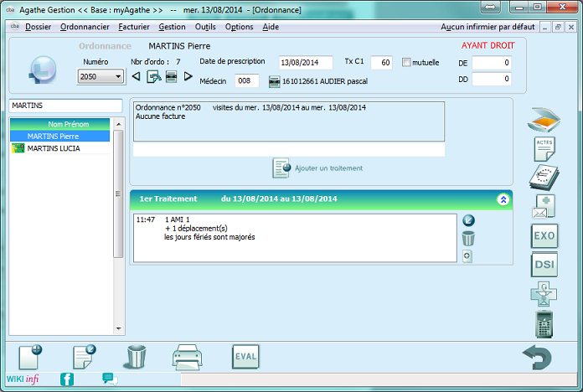Open the Facebook icon at bottom
The width and height of the screenshot is (583, 392).
(x=67, y=379)
